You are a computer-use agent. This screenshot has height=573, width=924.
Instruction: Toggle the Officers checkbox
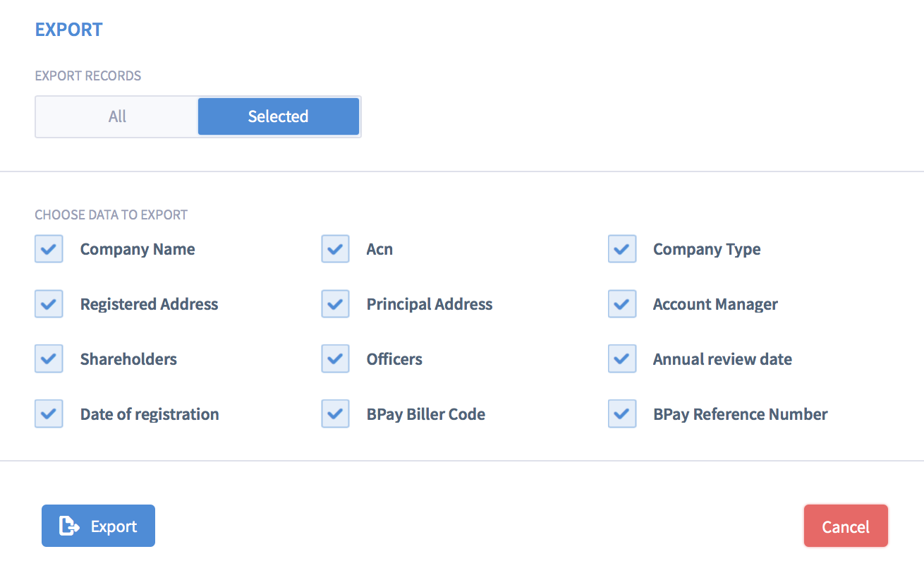pyautogui.click(x=335, y=359)
